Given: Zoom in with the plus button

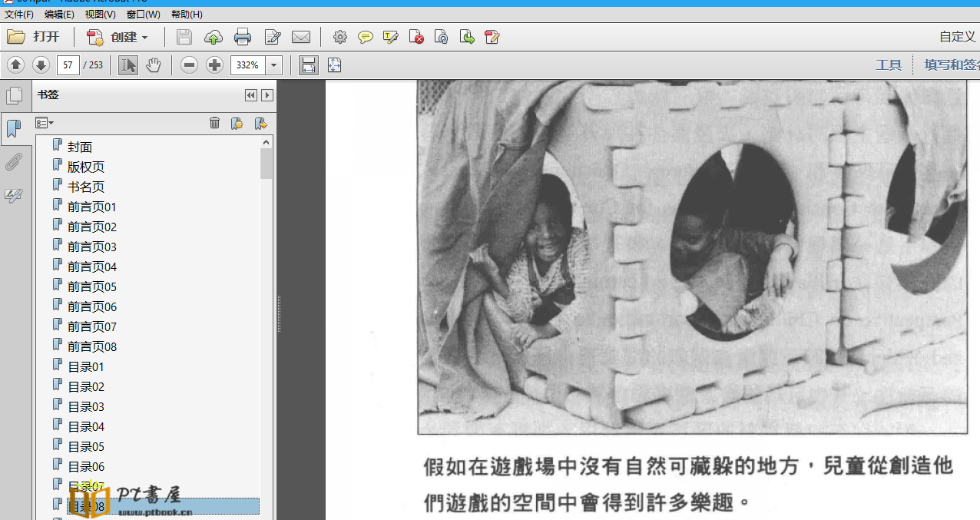Looking at the screenshot, I should click(x=215, y=65).
